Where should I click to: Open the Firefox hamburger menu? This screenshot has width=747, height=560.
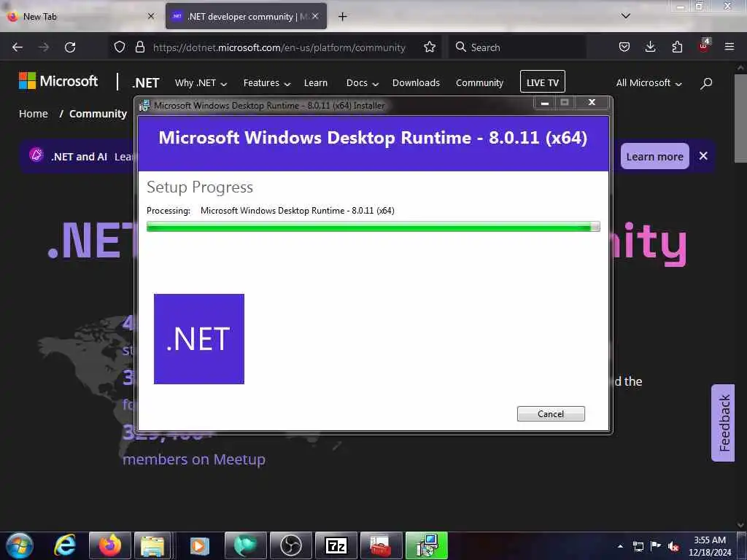click(729, 47)
